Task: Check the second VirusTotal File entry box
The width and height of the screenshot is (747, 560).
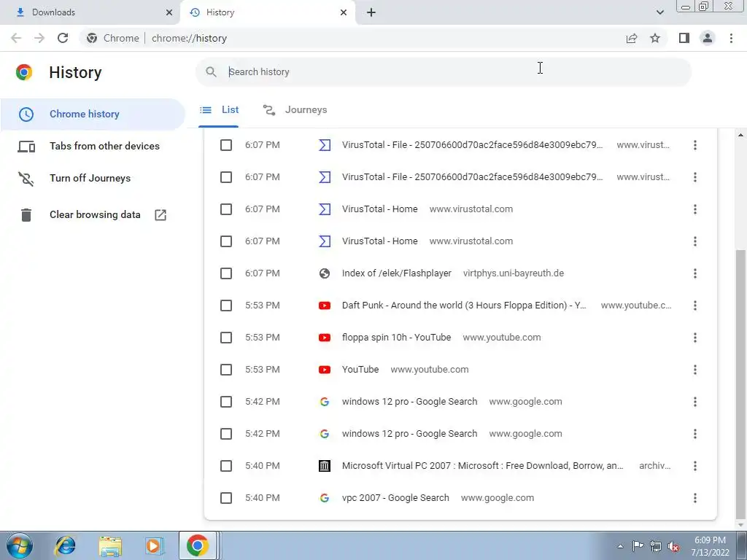Action: (226, 177)
